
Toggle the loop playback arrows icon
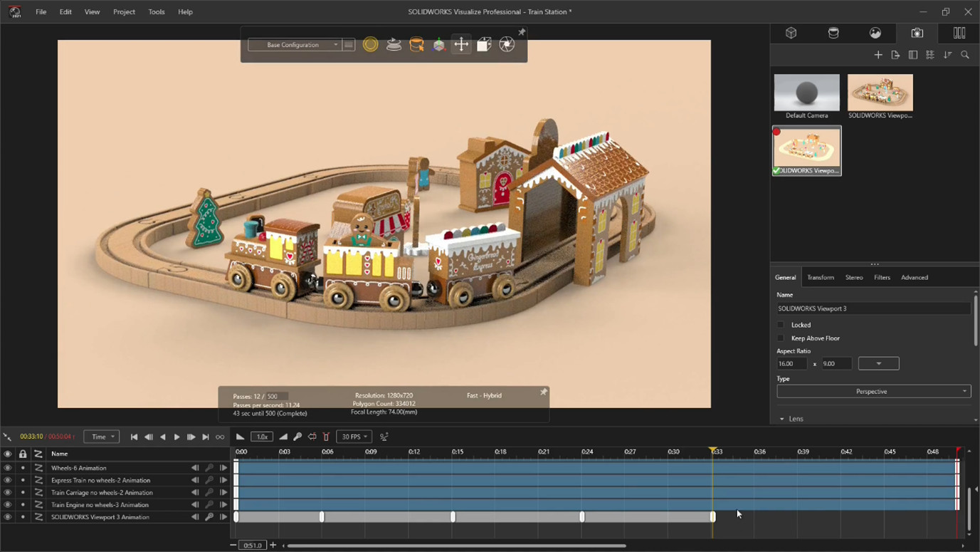pos(312,437)
